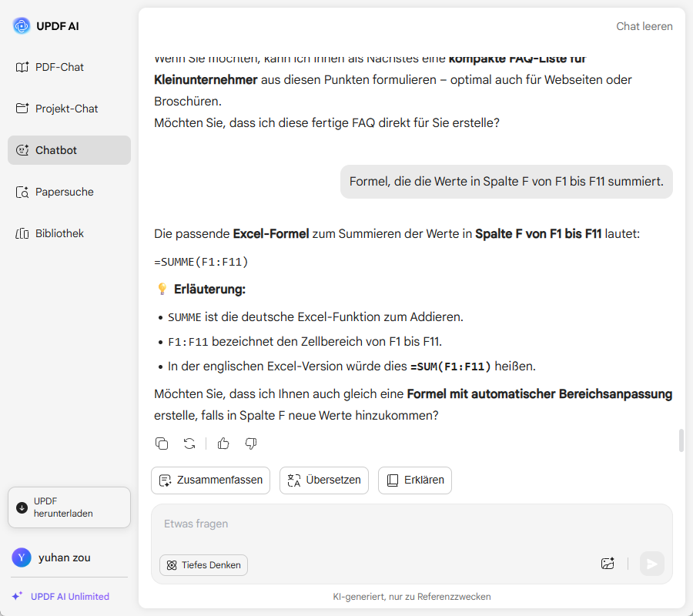Click the UPDF AI logo icon
The width and height of the screenshot is (693, 616).
tap(22, 26)
